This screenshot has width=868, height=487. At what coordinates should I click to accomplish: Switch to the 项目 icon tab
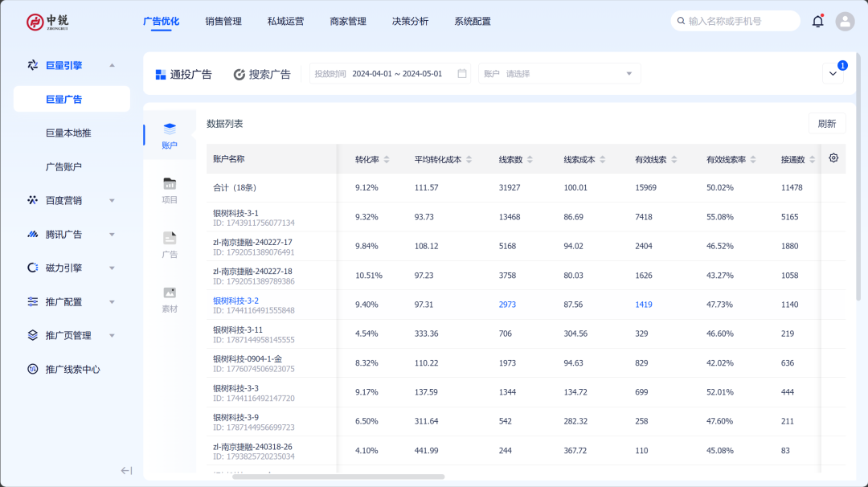tap(170, 185)
